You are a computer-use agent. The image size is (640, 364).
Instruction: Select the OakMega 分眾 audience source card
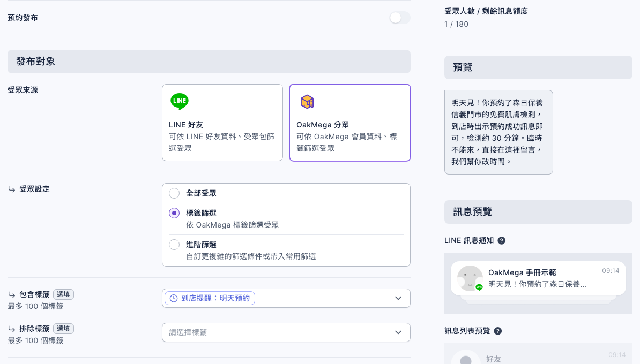350,123
